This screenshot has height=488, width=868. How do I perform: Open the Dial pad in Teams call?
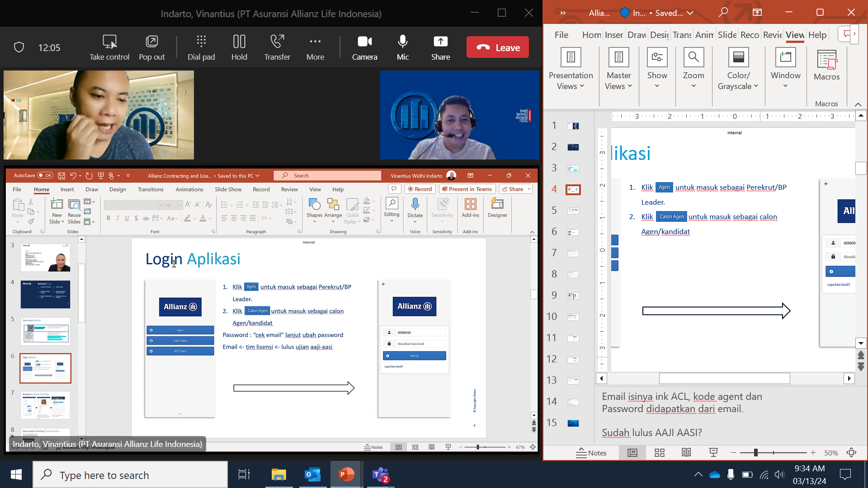[x=201, y=47]
